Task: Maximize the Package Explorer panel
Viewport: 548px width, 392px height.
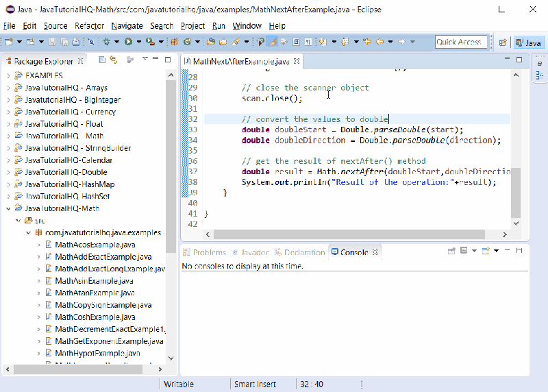Action: click(168, 60)
